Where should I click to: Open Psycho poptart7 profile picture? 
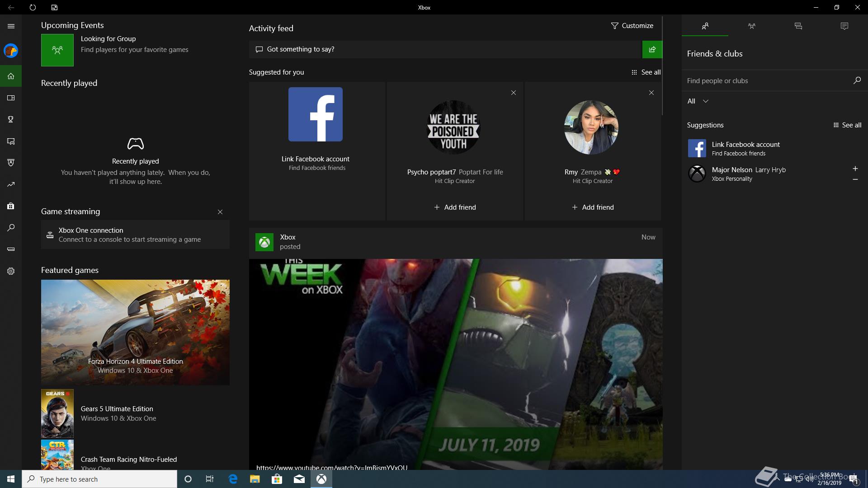[x=453, y=127]
